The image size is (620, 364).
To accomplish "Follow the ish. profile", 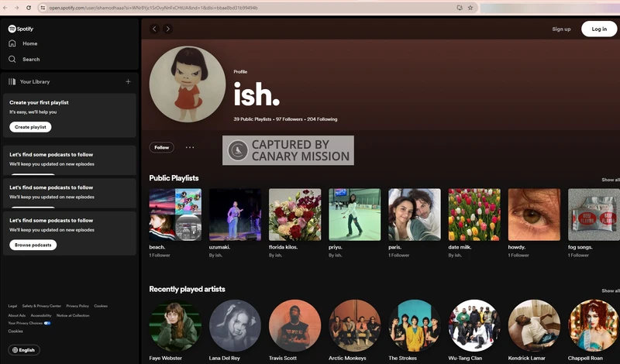I will (162, 147).
